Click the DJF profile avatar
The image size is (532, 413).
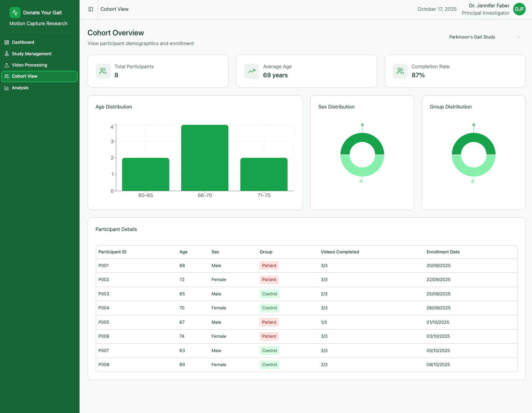click(519, 9)
